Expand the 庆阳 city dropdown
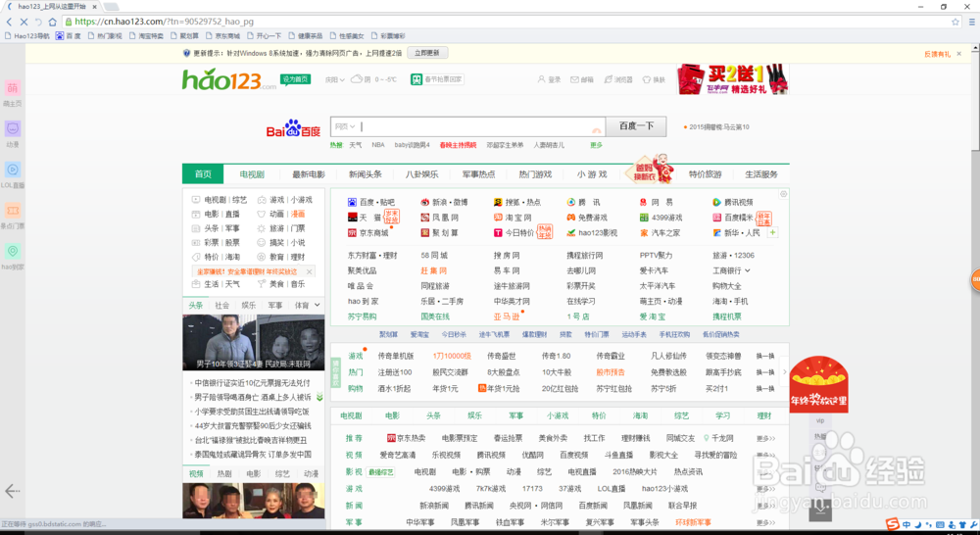 point(335,80)
